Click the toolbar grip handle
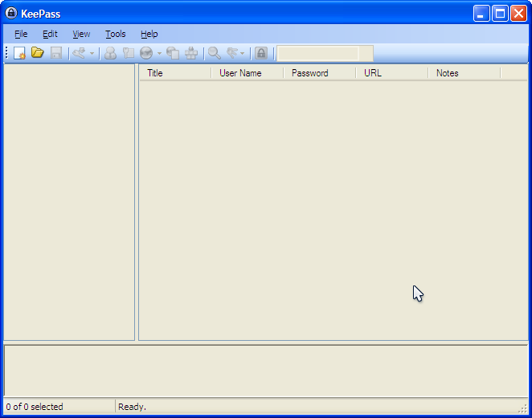 [6, 53]
